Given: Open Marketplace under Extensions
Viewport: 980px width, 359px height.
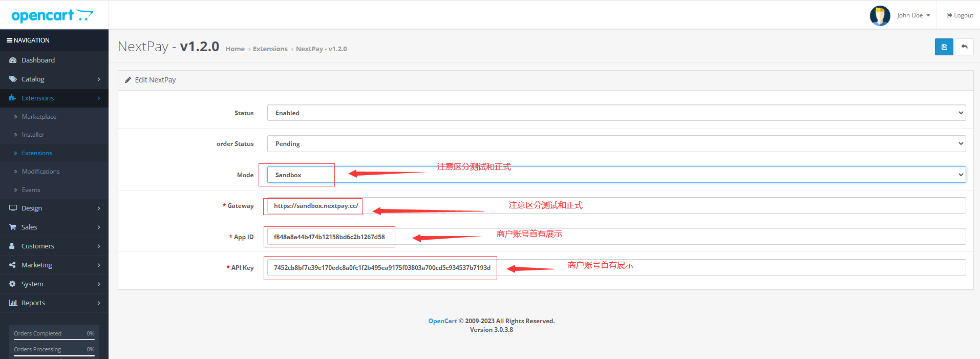Looking at the screenshot, I should tap(39, 117).
